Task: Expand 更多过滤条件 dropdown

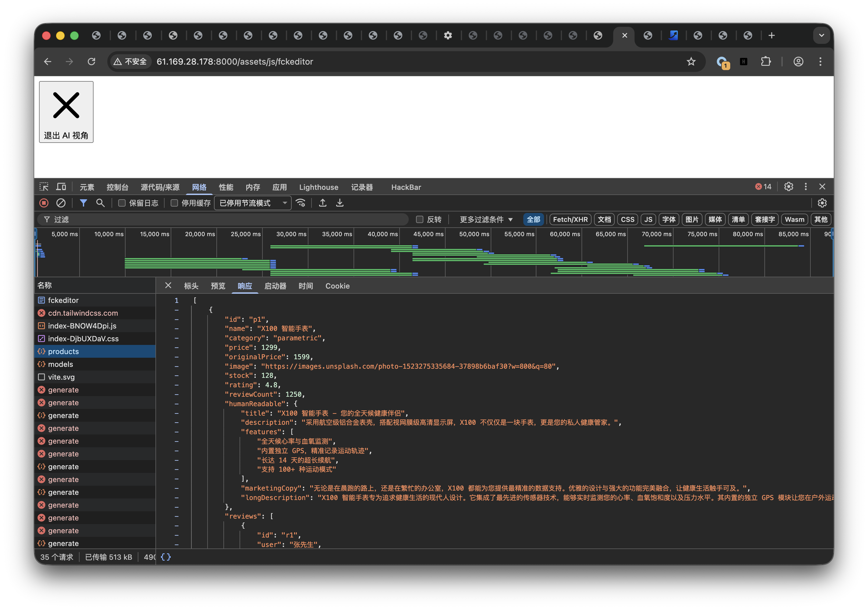Action: click(x=486, y=220)
